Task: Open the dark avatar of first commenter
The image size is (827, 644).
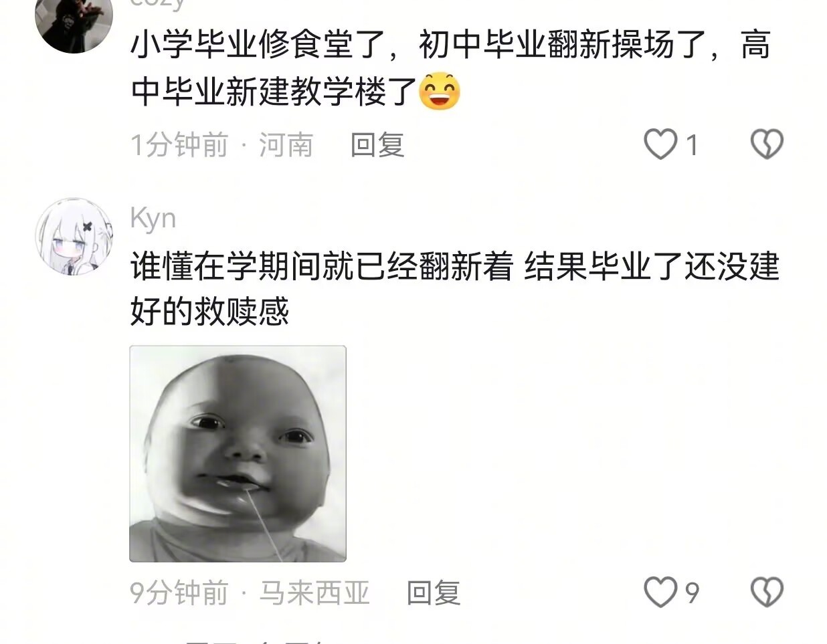Action: tap(74, 21)
